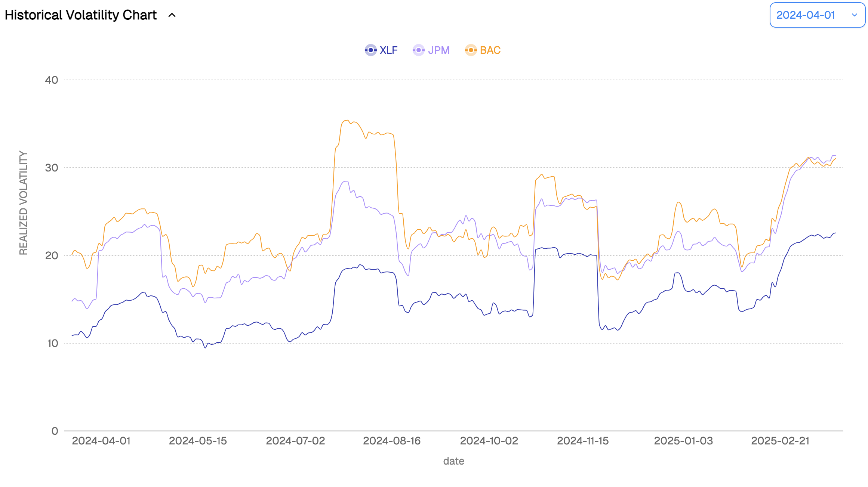Click the 2025-01-03 x-axis tick label
The image size is (868, 487).
click(x=683, y=441)
